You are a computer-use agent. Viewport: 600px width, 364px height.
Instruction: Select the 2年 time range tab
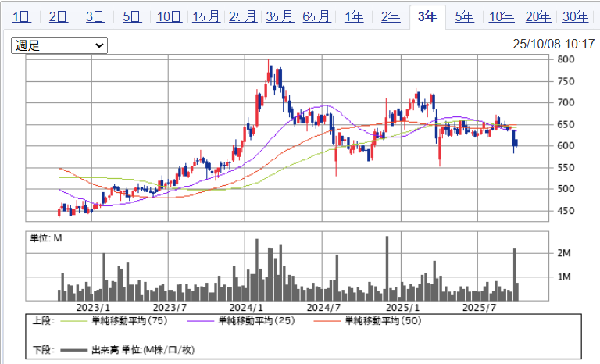(x=390, y=16)
